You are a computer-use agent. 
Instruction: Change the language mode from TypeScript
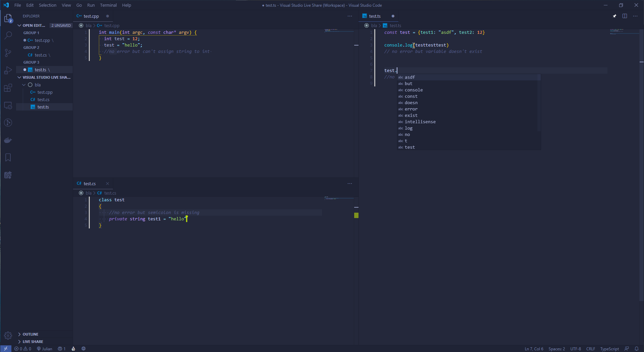point(609,349)
